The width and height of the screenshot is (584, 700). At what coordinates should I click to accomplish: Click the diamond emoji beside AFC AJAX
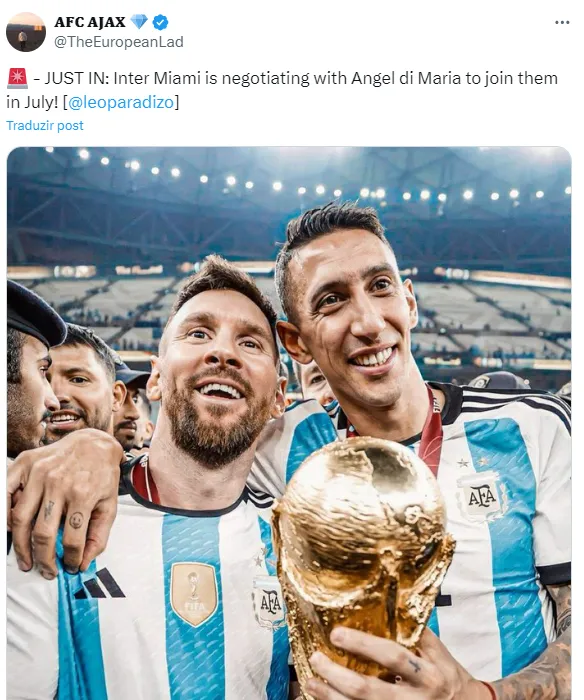[139, 21]
